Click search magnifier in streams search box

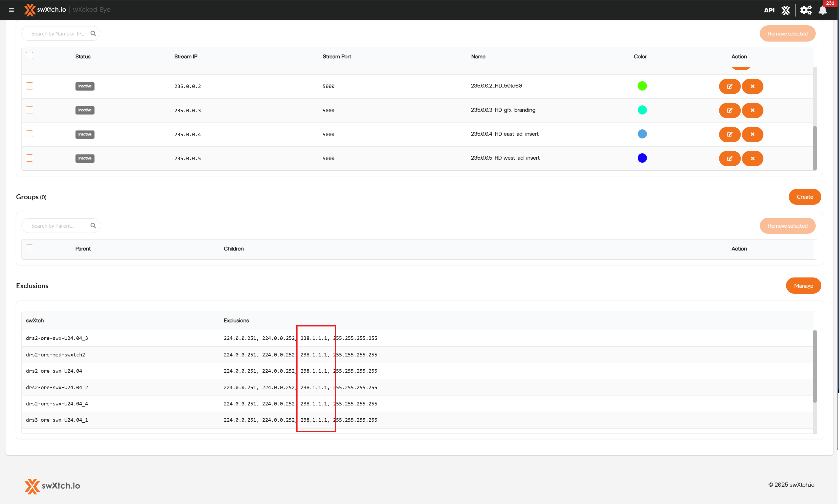click(93, 33)
